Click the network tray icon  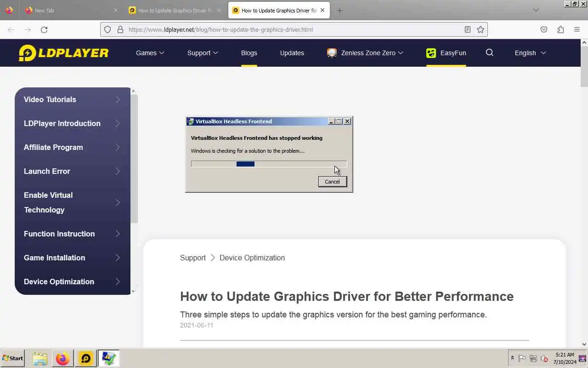coord(533,358)
